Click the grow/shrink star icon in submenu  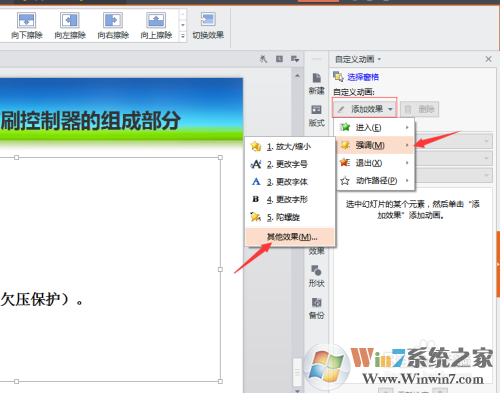tap(256, 146)
